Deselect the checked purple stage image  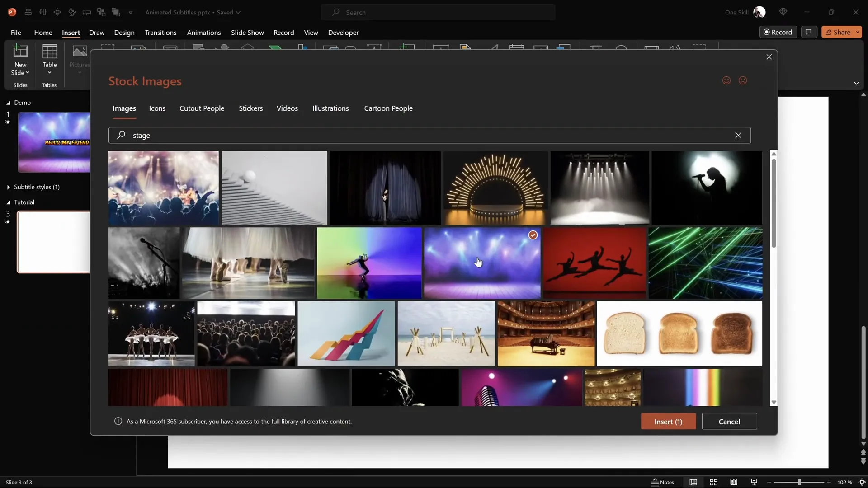coord(533,235)
